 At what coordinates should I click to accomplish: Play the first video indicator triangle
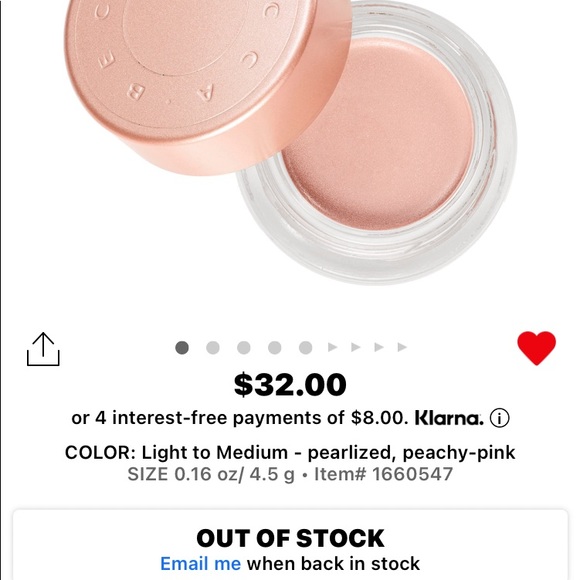point(333,347)
